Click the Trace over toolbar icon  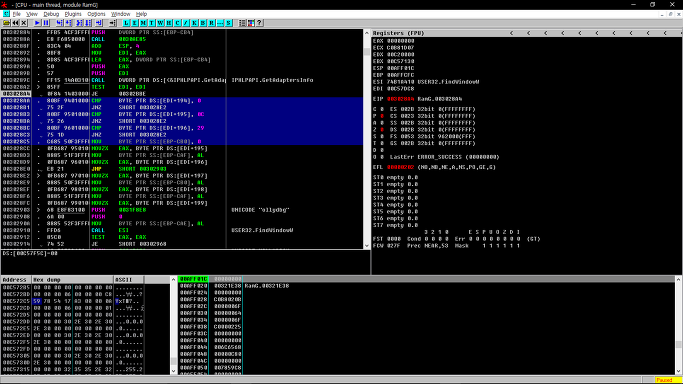pos(88,23)
